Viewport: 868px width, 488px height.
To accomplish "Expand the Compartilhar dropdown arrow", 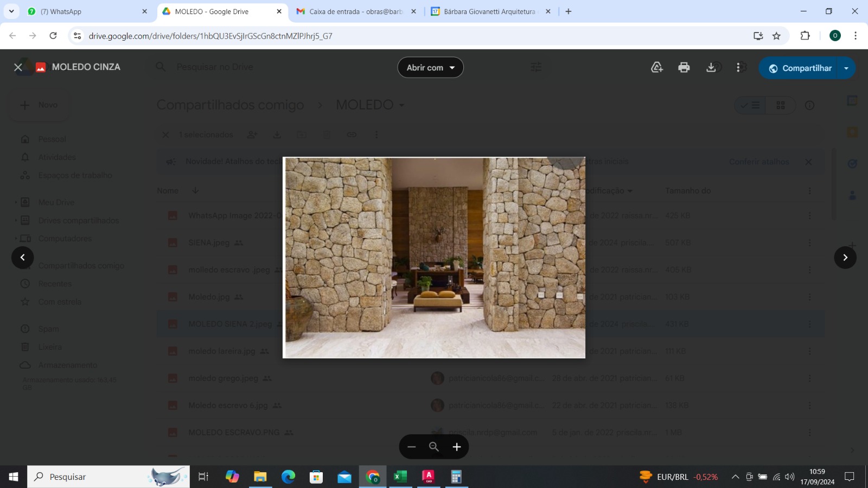I will tap(846, 68).
